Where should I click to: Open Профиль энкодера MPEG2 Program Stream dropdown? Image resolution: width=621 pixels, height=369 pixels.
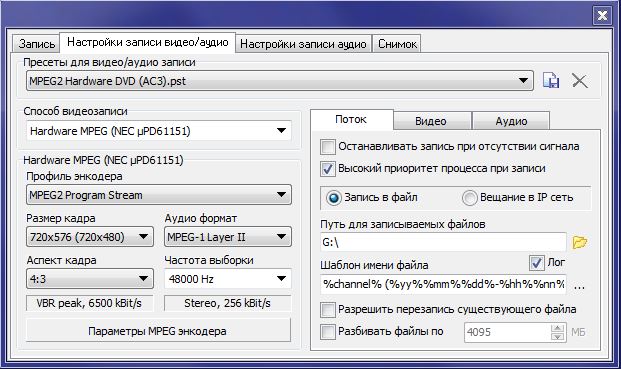point(159,195)
